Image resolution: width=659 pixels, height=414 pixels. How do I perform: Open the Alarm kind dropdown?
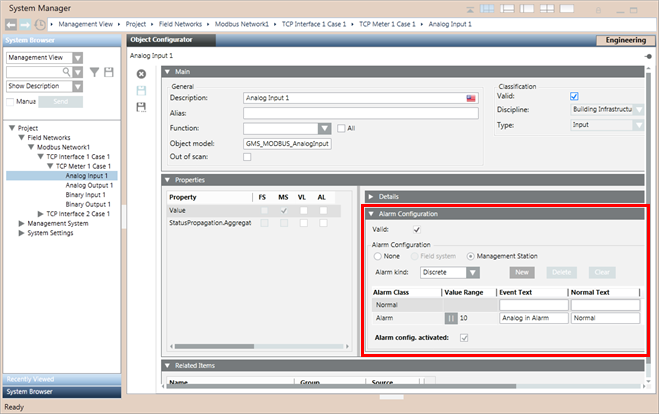(x=473, y=272)
